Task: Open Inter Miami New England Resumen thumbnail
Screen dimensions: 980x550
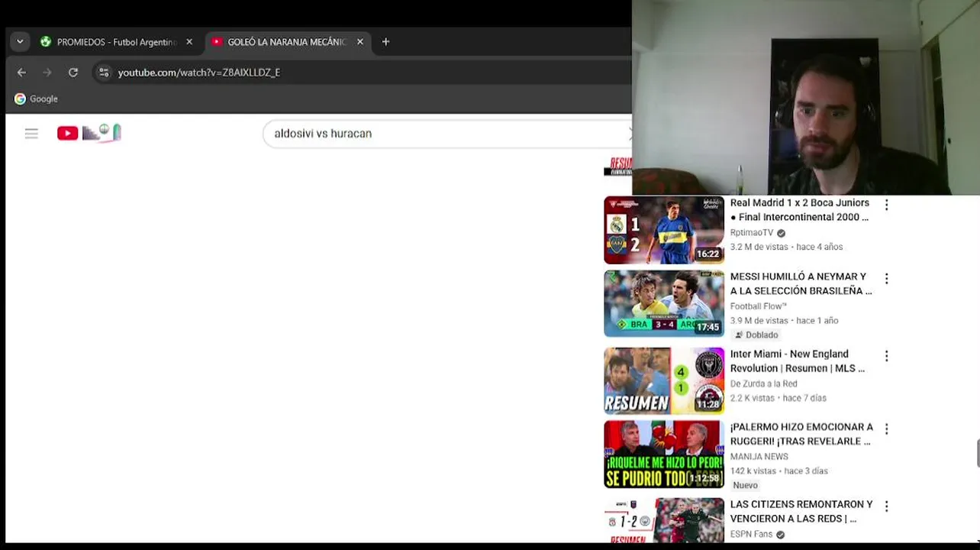Action: coord(664,381)
